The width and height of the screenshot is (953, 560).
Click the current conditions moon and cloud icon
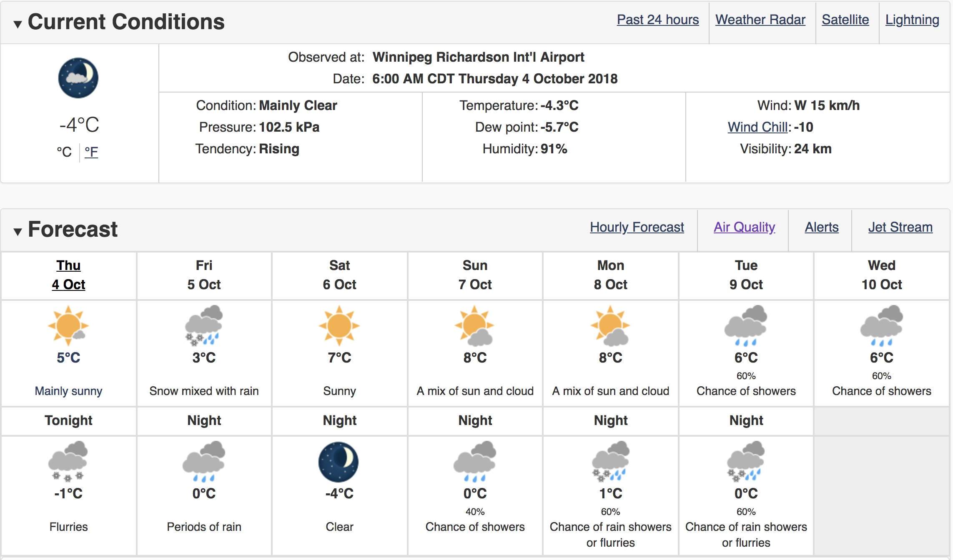pyautogui.click(x=78, y=78)
